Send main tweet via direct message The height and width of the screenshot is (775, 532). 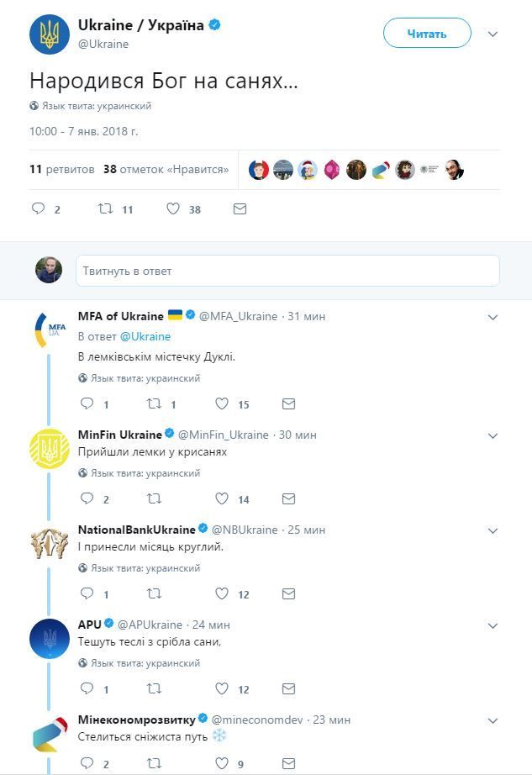[240, 209]
